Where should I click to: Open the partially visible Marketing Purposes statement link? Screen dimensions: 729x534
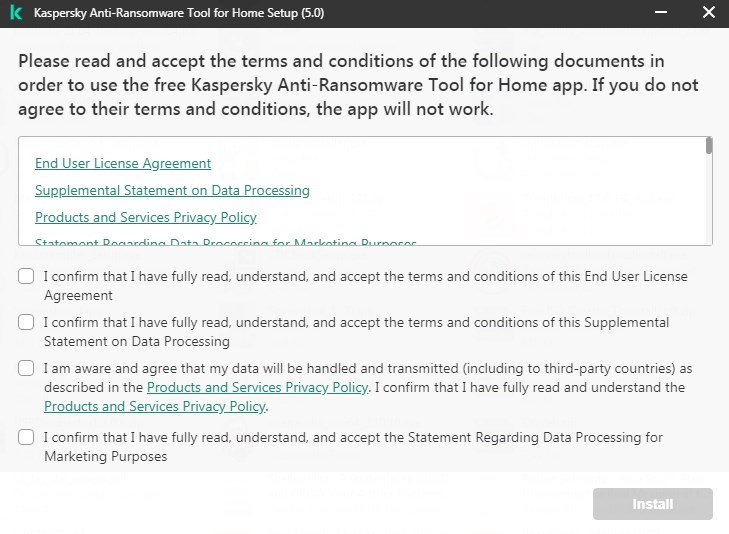(x=226, y=242)
